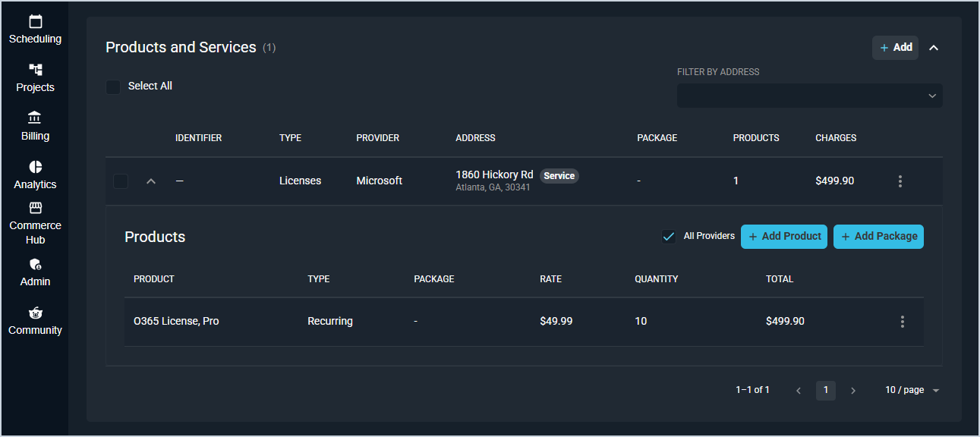
Task: Uncheck the All Providers checkbox
Action: (x=669, y=237)
